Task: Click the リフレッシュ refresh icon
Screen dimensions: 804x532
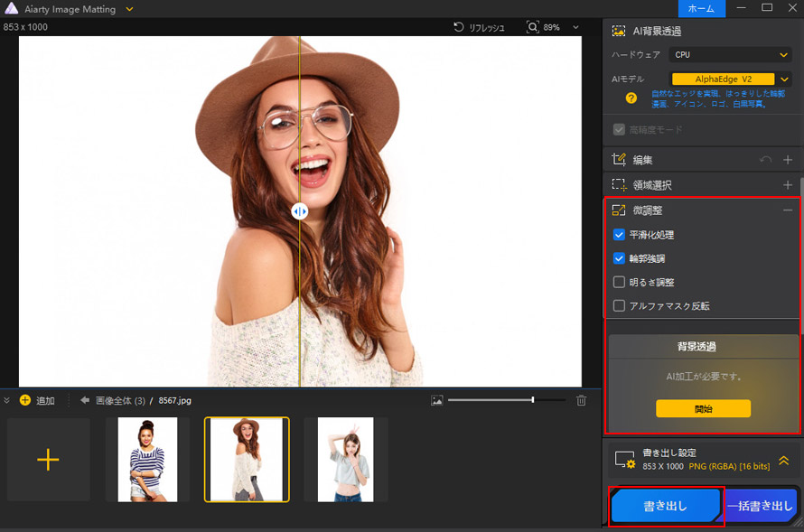Action: coord(459,28)
